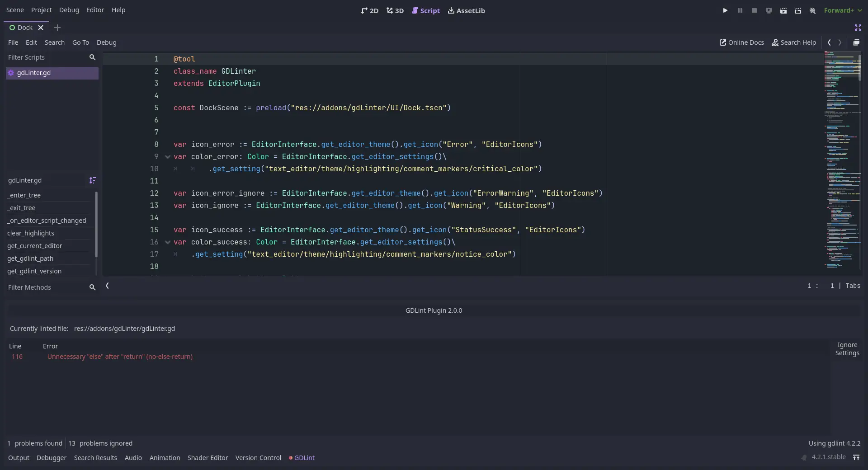Click the methods list scrollbar

(96, 225)
